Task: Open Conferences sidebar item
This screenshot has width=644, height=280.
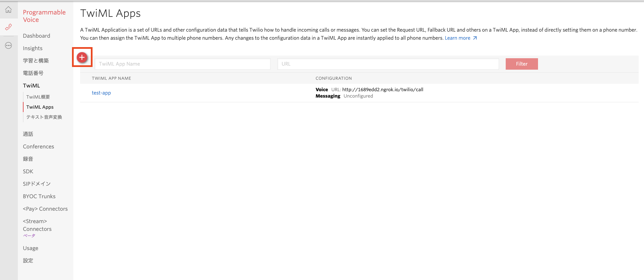Action: pyautogui.click(x=38, y=146)
